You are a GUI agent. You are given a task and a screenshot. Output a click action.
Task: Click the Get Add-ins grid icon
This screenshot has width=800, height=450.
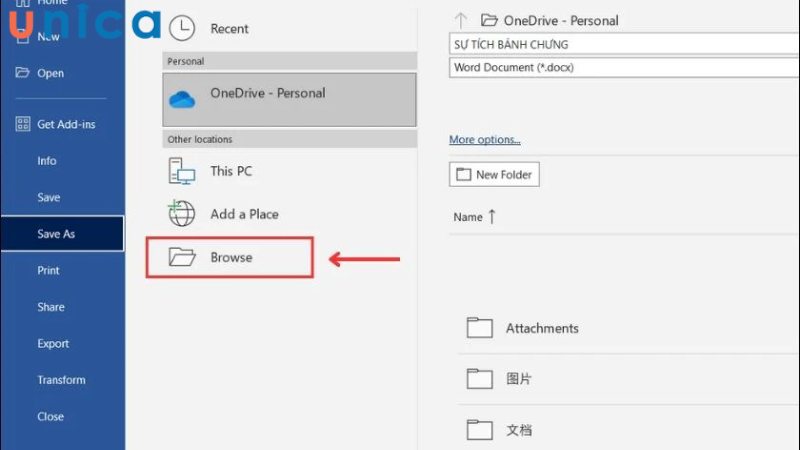coord(23,124)
